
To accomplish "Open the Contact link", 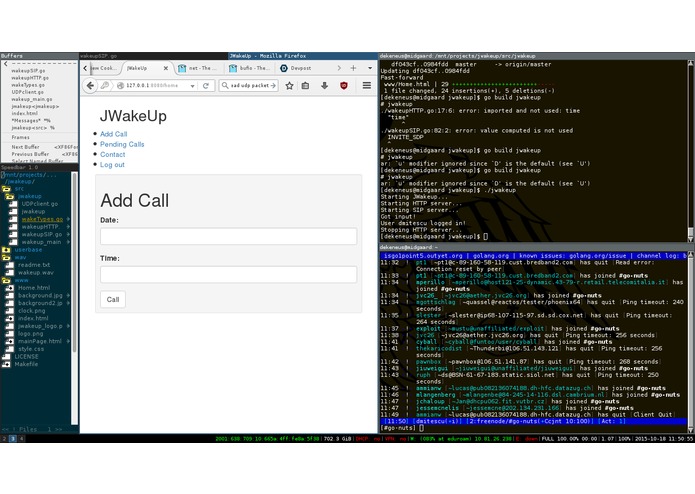I will (x=113, y=154).
